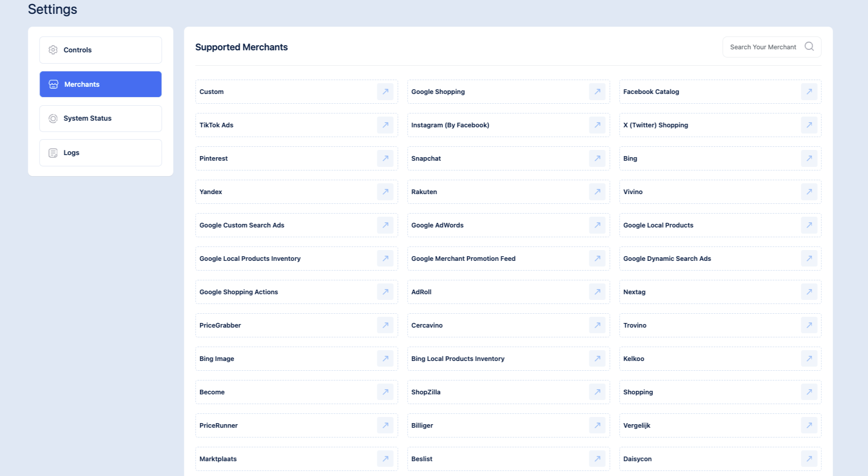This screenshot has width=868, height=476.
Task: Click the Kelkoo arrow icon
Action: (x=809, y=358)
